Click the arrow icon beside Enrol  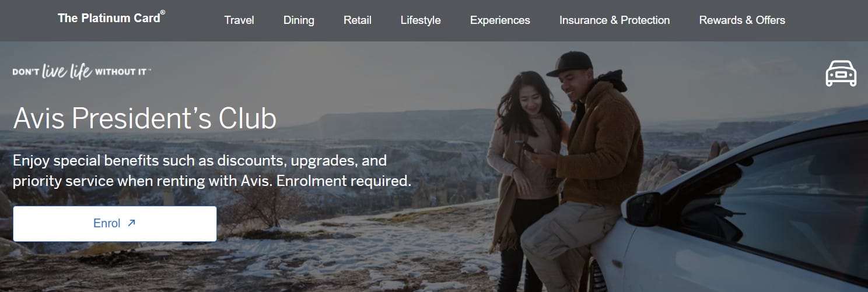point(131,223)
